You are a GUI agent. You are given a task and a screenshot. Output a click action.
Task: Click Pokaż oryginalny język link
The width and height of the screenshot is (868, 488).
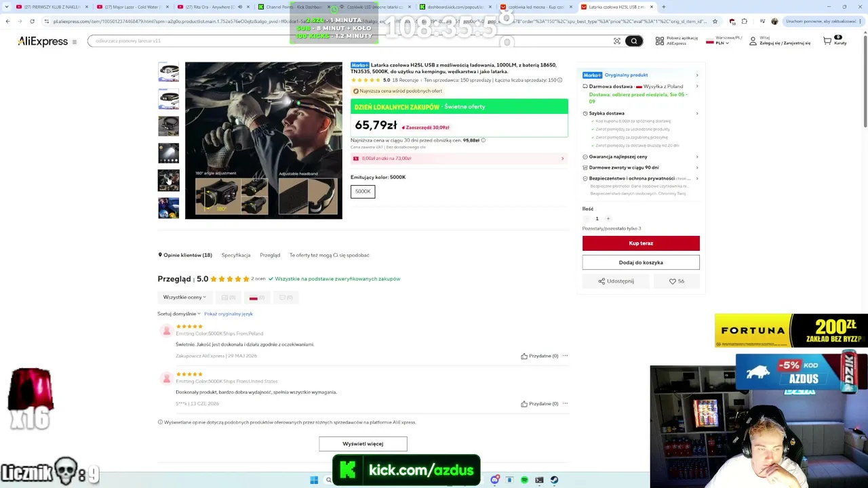[x=229, y=314]
